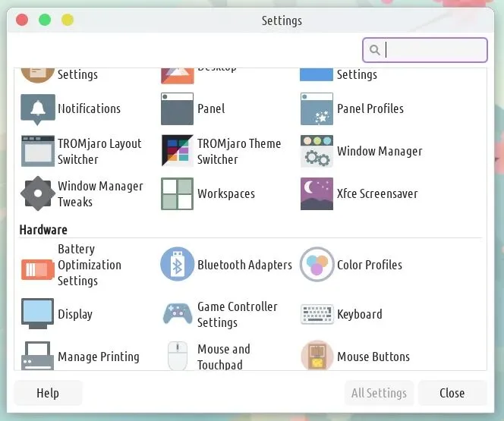
Task: Open Battery Optimization Settings icon
Action: click(38, 270)
